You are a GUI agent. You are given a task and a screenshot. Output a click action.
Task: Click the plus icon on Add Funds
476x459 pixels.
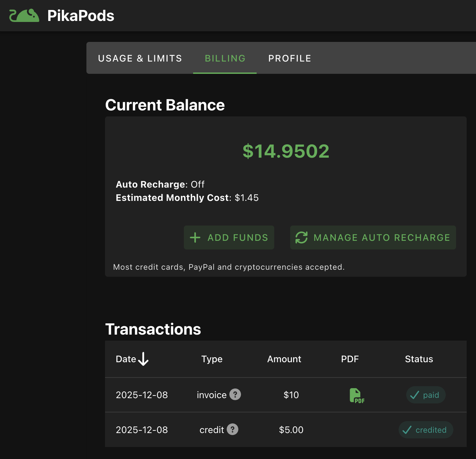coord(195,237)
